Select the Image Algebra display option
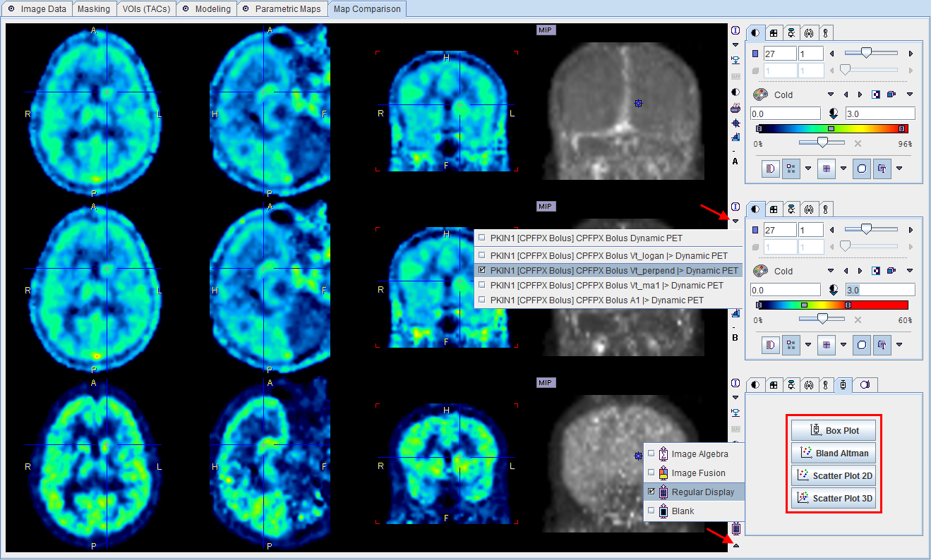Viewport: 931px width, 560px height. 694,454
